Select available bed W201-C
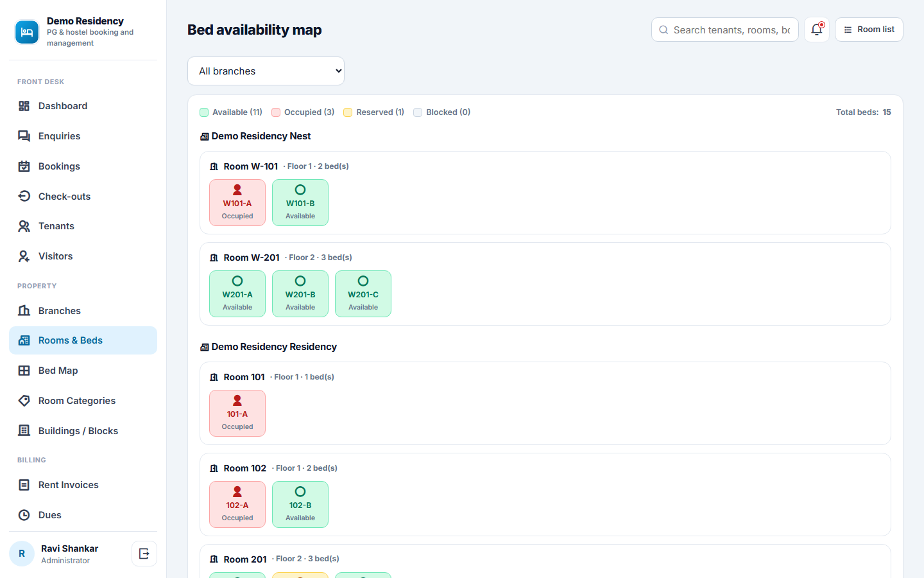924x578 pixels. [x=363, y=294]
